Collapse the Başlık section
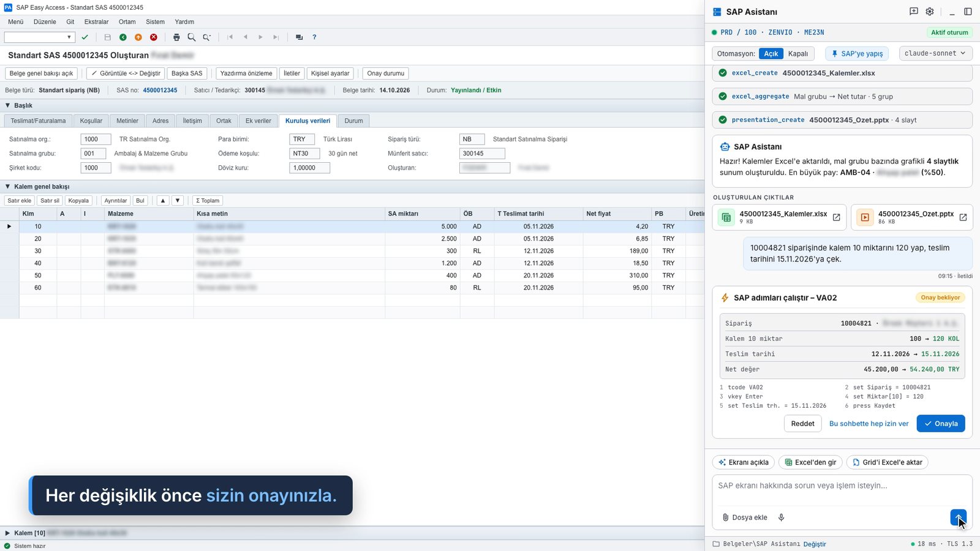Screen dimensions: 980x551 point(7,105)
